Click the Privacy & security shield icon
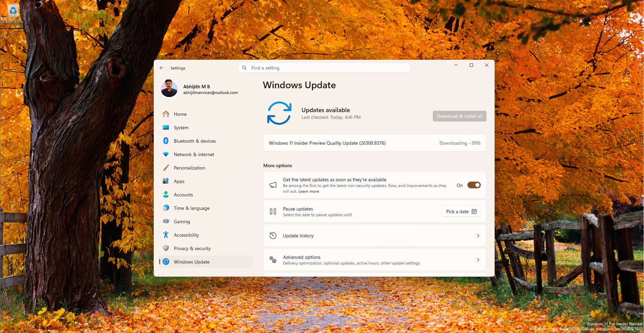 pyautogui.click(x=166, y=248)
